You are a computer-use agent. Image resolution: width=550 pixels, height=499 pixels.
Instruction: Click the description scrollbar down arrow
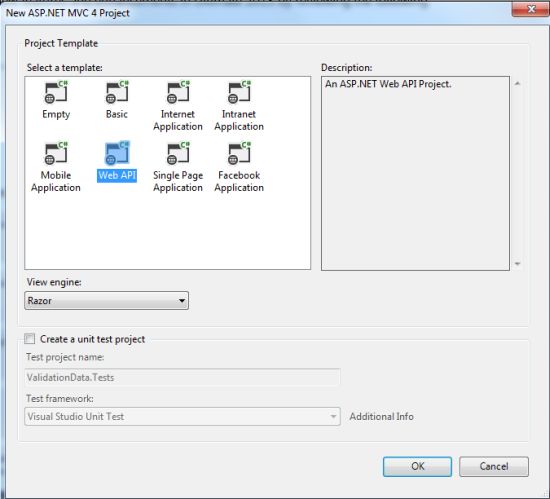coord(517,264)
